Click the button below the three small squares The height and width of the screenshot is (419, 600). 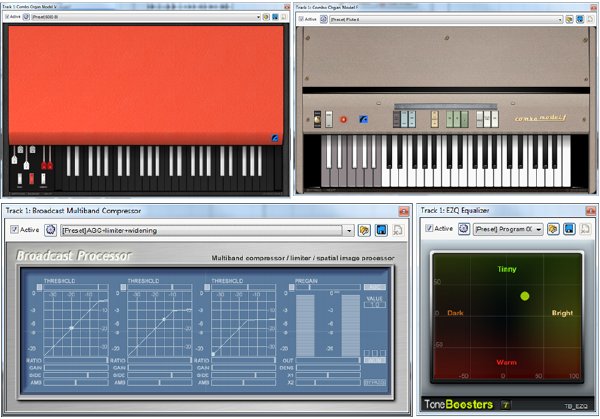(375, 360)
